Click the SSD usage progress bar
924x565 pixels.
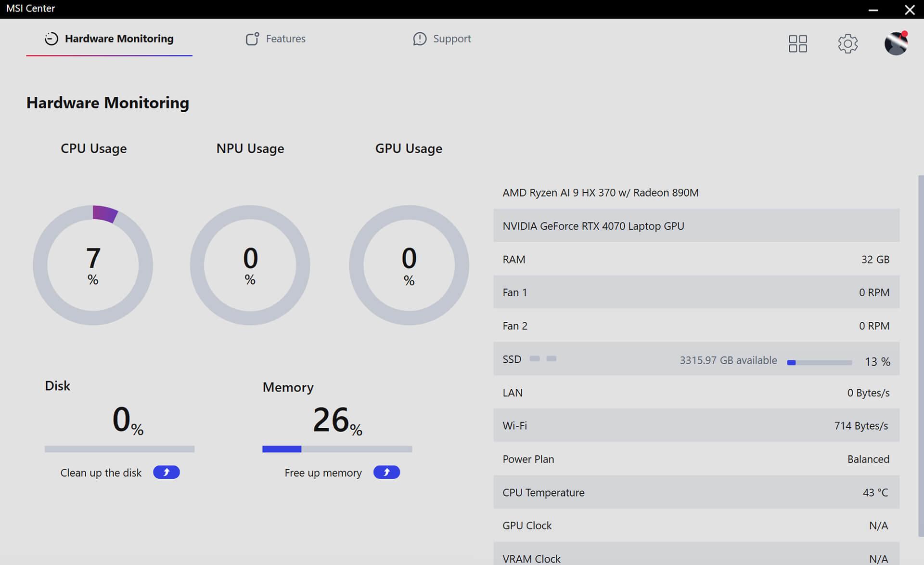pyautogui.click(x=819, y=362)
